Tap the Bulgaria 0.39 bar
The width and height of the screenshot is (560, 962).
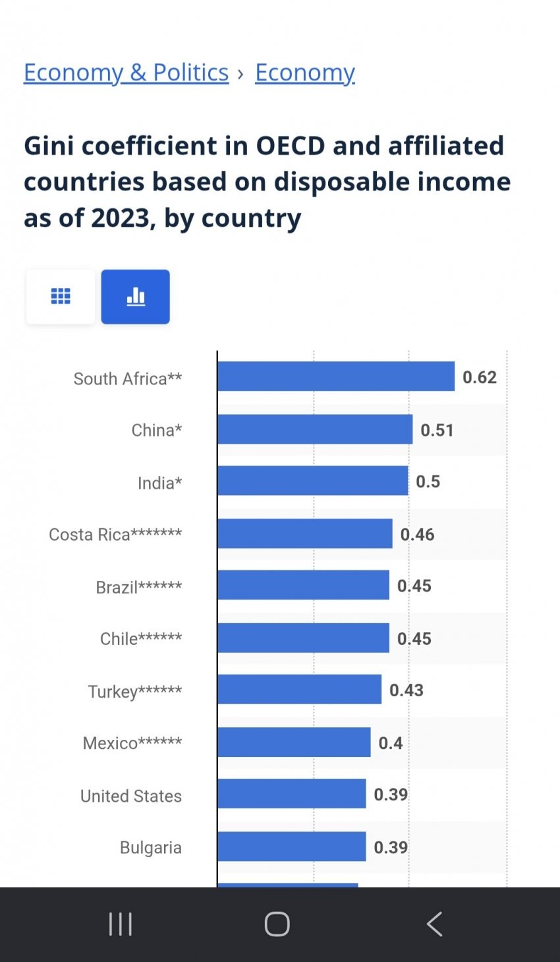(x=291, y=847)
